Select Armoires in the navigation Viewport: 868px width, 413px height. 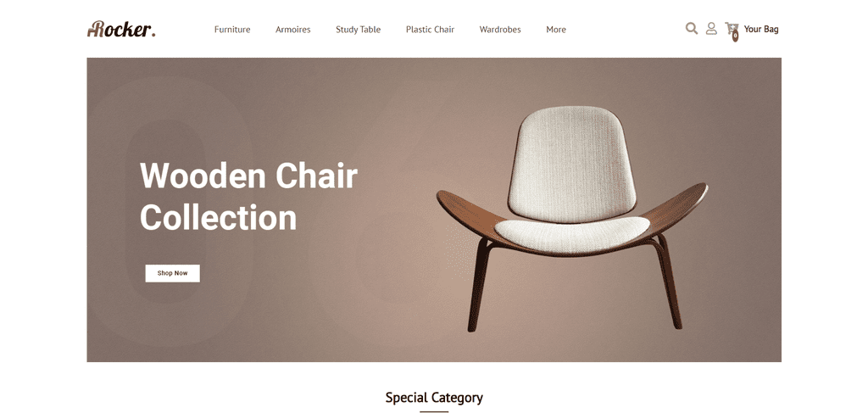[x=292, y=30]
